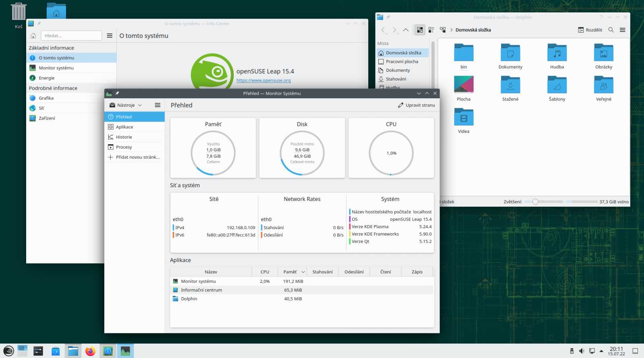644x358 pixels.
Task: Go up one folder in Dolphin
Action: [406, 30]
